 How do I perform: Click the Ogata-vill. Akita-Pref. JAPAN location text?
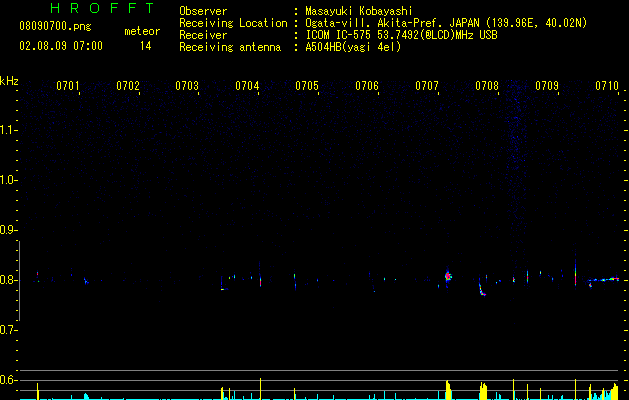446,23
